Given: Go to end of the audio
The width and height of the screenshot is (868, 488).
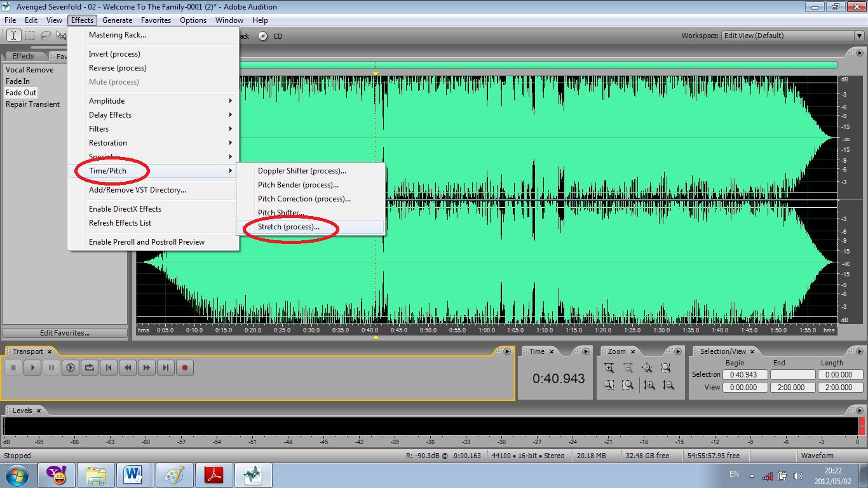Looking at the screenshot, I should pyautogui.click(x=166, y=367).
